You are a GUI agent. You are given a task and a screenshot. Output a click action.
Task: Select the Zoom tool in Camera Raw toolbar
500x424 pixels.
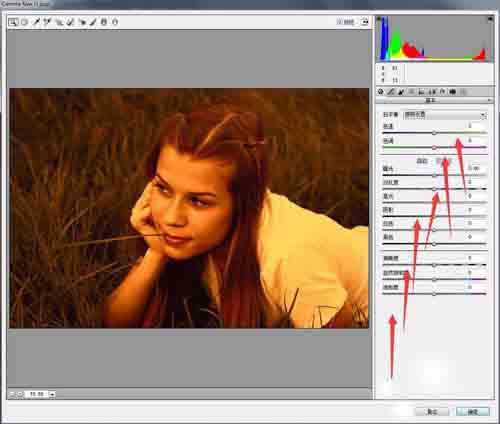[13, 22]
